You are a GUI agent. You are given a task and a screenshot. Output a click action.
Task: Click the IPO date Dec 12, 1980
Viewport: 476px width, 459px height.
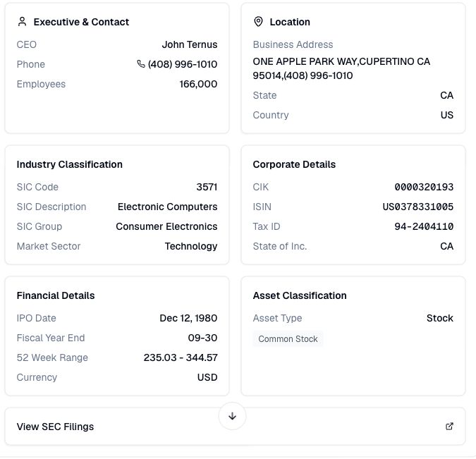188,318
